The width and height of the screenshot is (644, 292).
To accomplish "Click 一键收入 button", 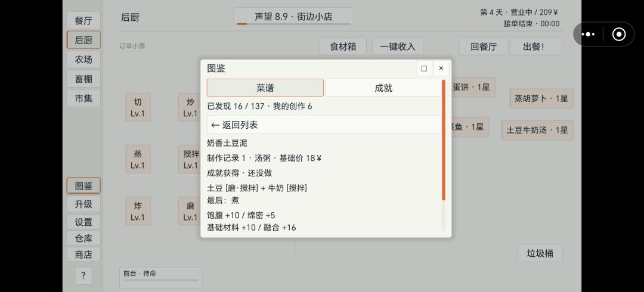I will [x=398, y=46].
